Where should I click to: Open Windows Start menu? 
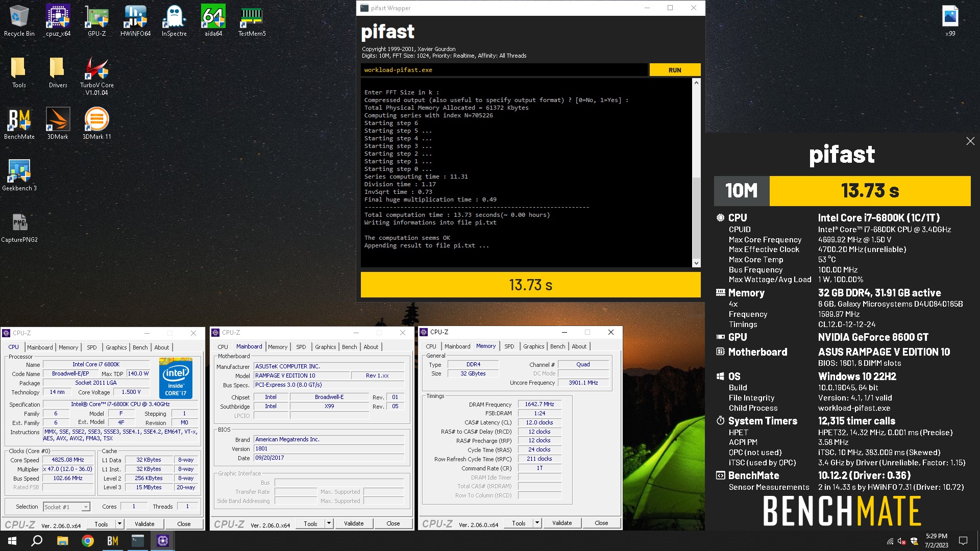pyautogui.click(x=12, y=541)
